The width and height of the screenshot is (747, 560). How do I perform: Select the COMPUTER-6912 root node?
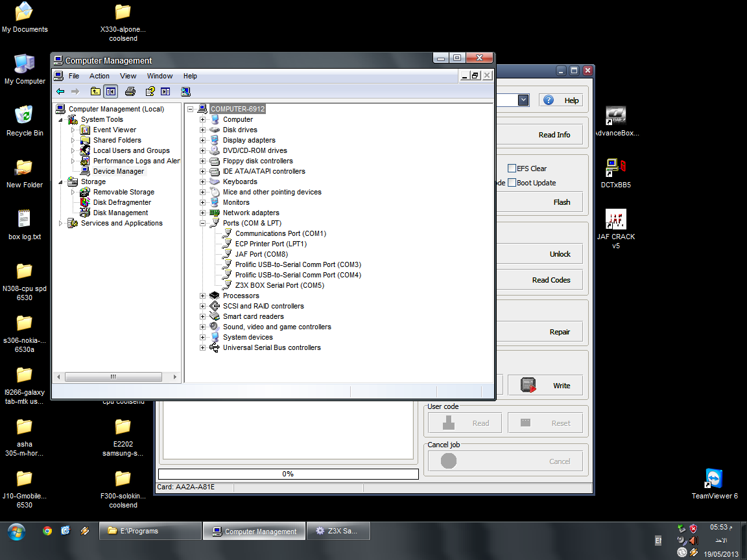click(x=237, y=109)
